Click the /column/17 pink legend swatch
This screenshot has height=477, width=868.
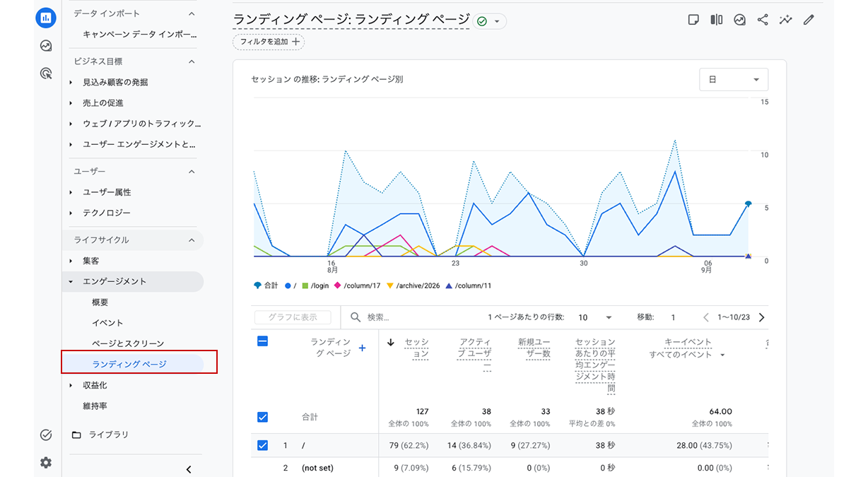tap(337, 285)
